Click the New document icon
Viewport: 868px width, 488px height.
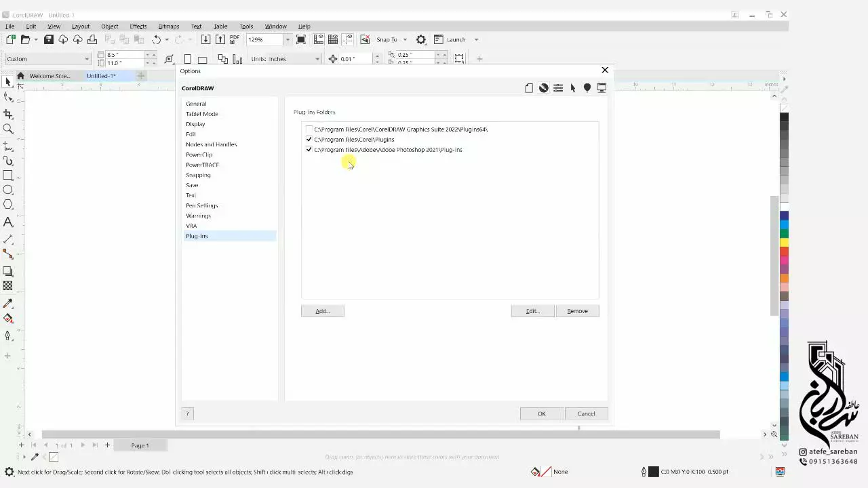[11, 39]
